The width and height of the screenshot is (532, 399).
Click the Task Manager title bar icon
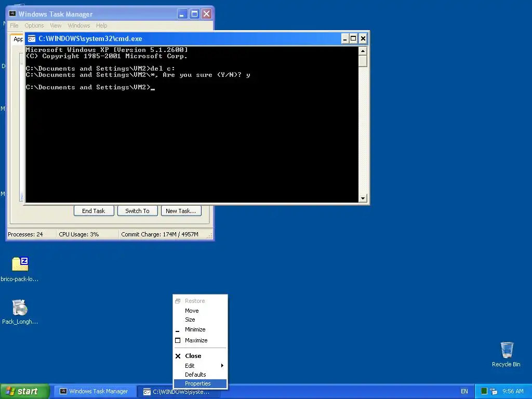[x=12, y=14]
